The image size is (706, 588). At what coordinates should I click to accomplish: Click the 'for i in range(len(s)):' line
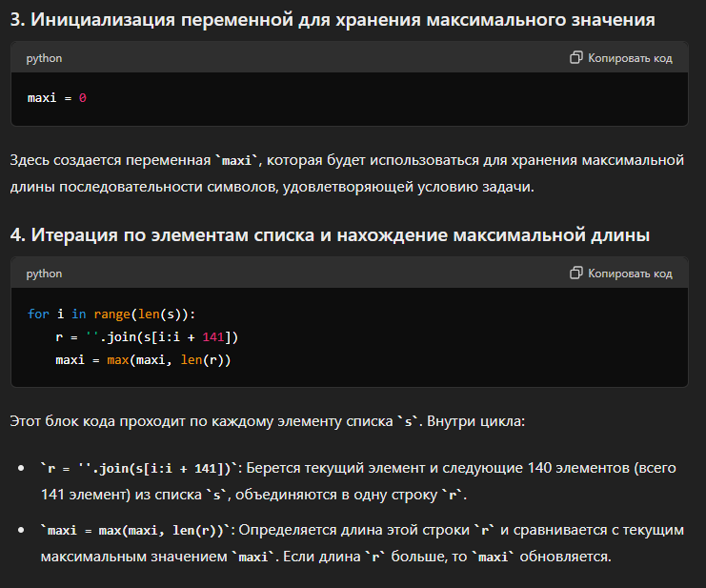tap(111, 314)
